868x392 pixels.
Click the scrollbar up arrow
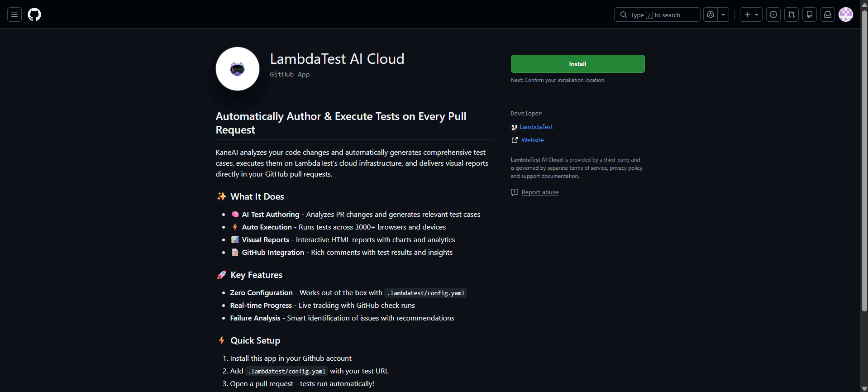[864, 4]
